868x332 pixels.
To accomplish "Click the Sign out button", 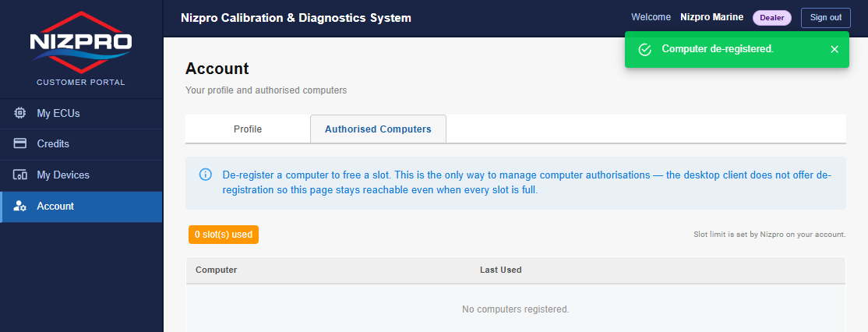I will point(825,18).
